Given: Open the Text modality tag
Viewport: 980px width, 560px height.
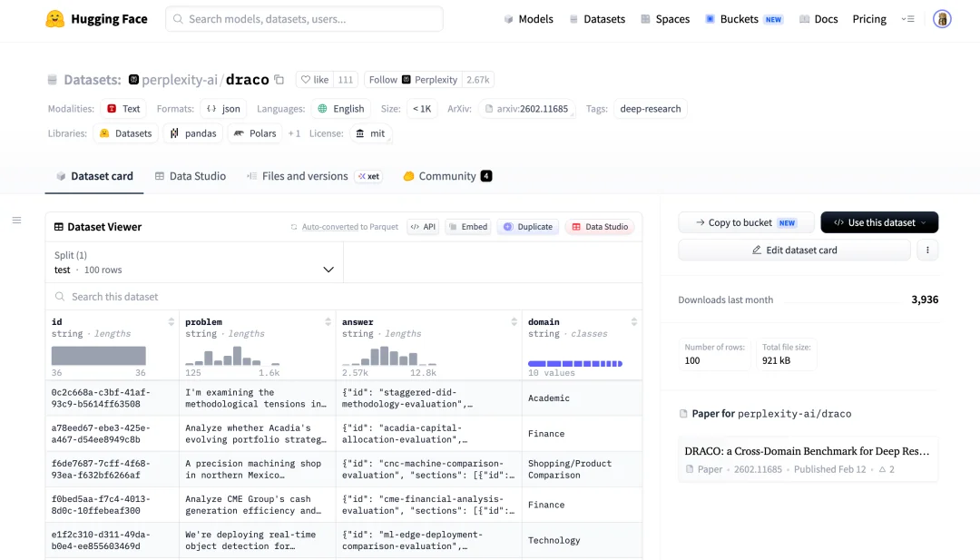Looking at the screenshot, I should coord(123,109).
